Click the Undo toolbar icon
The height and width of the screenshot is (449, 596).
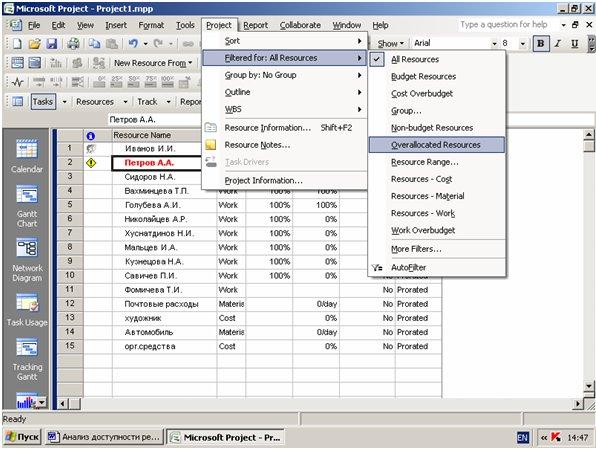(x=133, y=43)
